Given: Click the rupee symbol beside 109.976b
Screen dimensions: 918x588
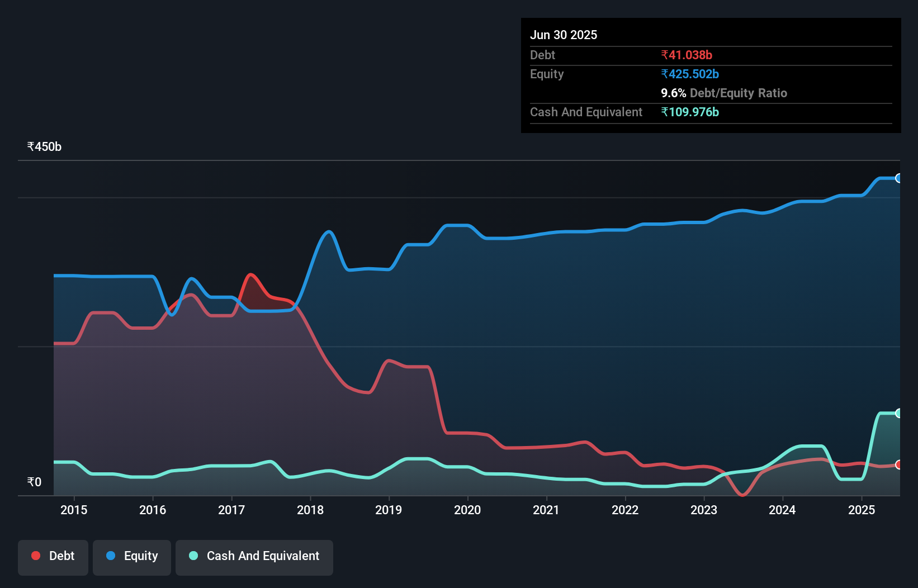Looking at the screenshot, I should [664, 112].
